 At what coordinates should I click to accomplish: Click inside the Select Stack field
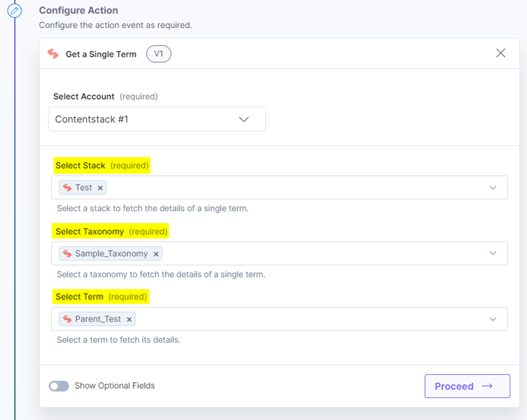279,188
